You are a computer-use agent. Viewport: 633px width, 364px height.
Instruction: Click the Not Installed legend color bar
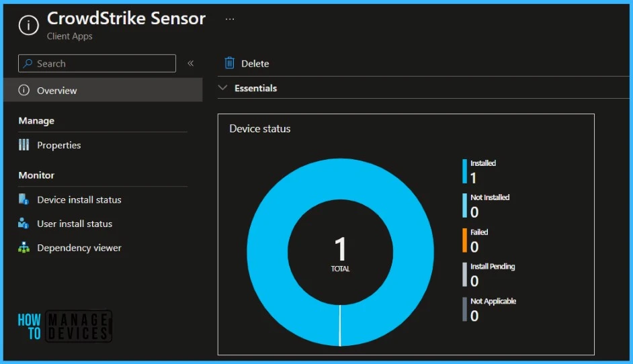coord(464,206)
